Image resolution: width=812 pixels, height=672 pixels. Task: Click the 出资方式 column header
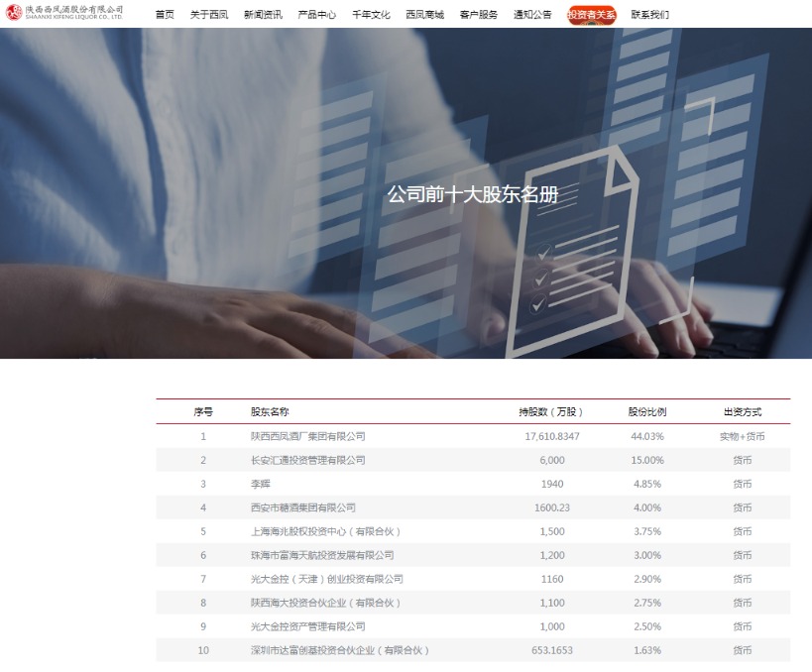743,412
